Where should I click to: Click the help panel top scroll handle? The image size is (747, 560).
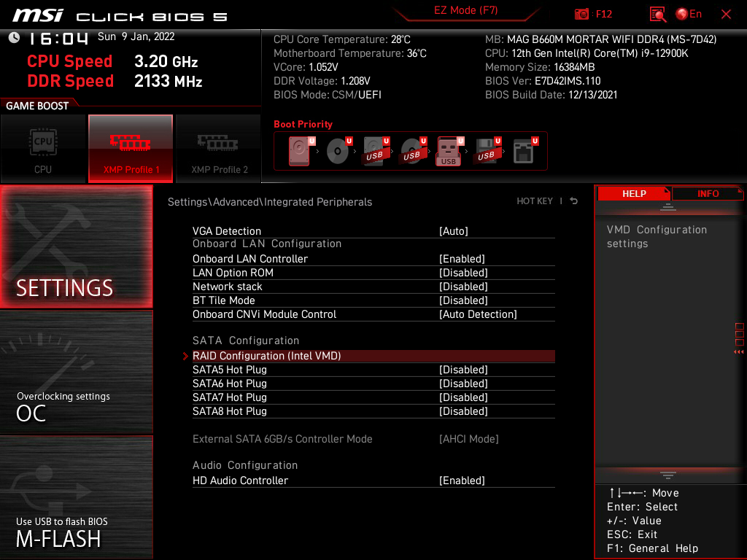[668, 206]
